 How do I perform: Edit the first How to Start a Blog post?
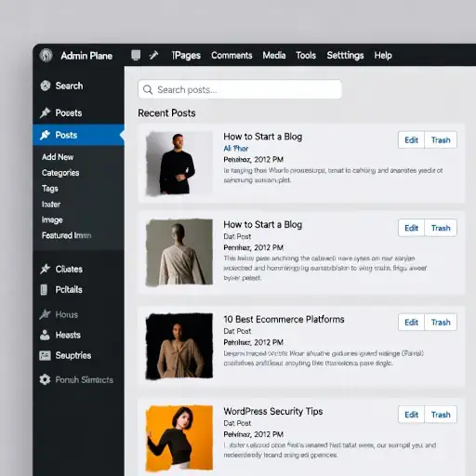411,140
